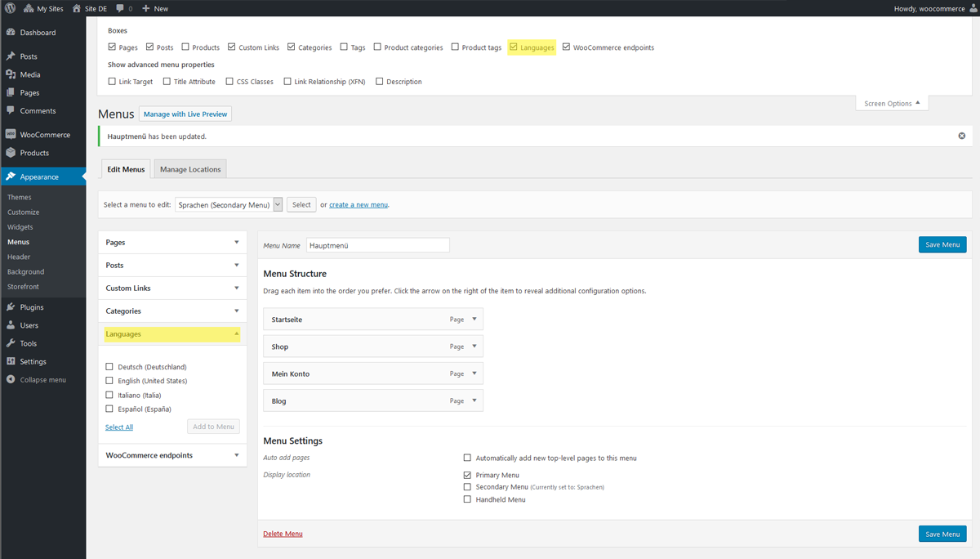The image size is (980, 559).
Task: Dismiss the Hauptmenü updated notice
Action: point(961,136)
